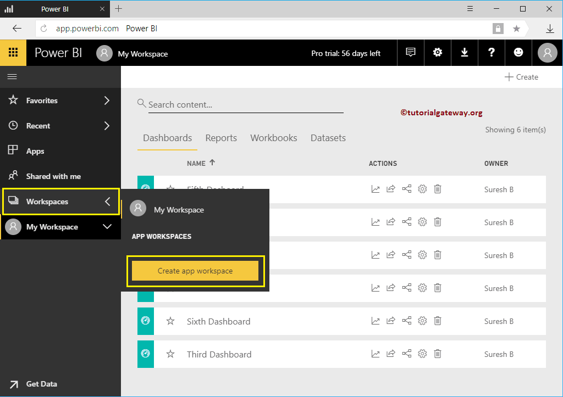563x397 pixels.
Task: Click Create app workspace button
Action: [195, 271]
